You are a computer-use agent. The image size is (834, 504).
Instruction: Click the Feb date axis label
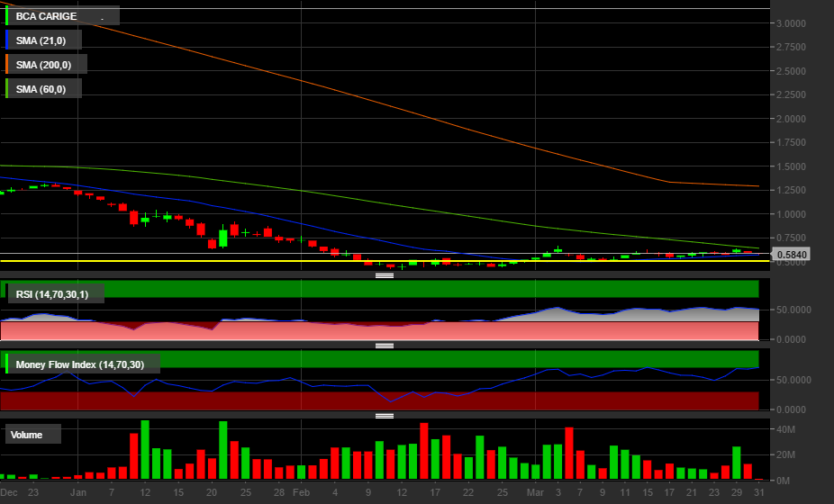(301, 492)
